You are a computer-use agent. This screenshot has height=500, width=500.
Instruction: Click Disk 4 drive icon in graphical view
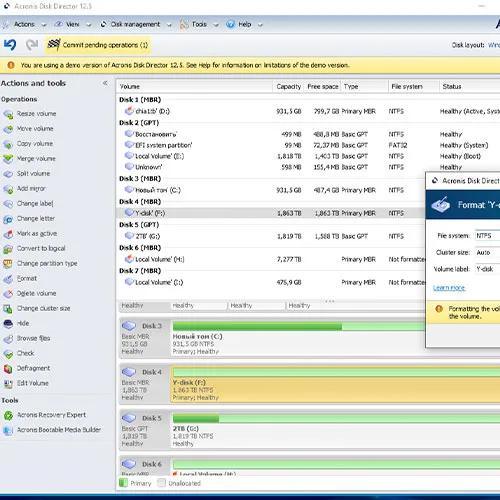129,372
